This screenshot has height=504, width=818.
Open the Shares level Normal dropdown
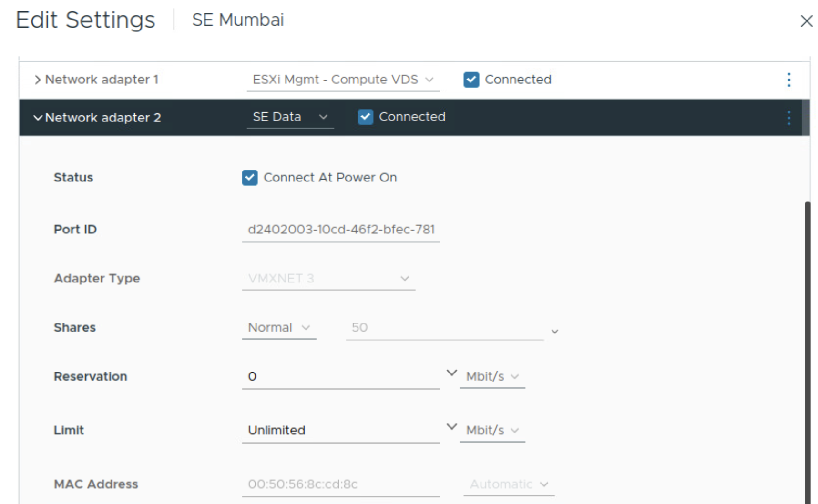point(279,328)
